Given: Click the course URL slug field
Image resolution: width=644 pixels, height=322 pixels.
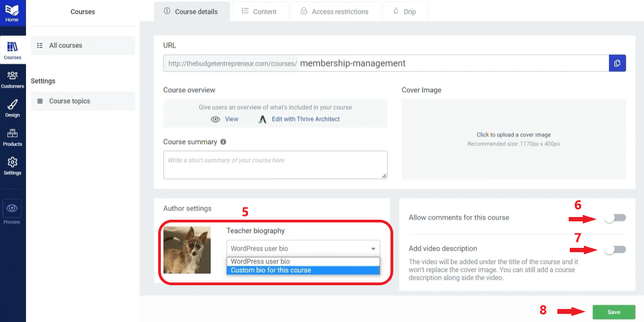Looking at the screenshot, I should 453,63.
